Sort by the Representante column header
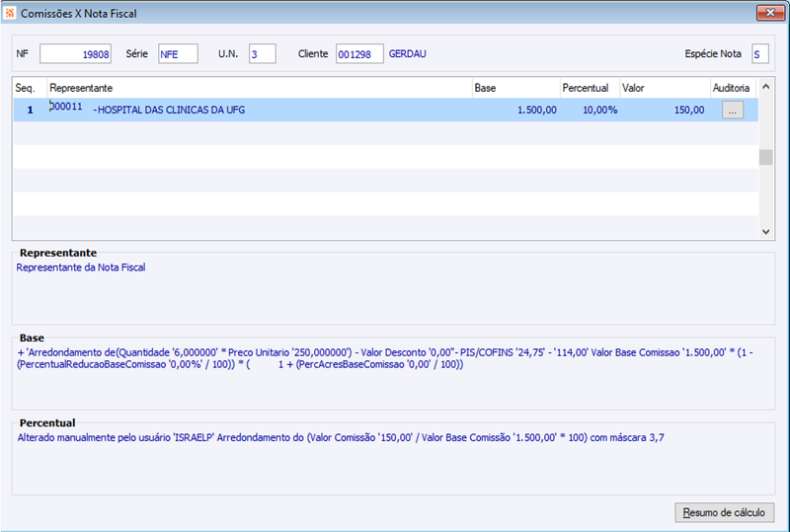 260,88
